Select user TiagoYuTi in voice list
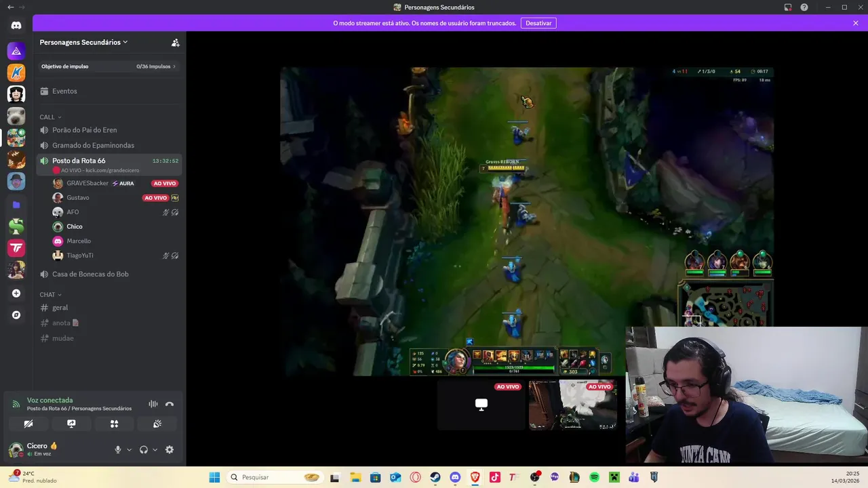This screenshot has width=868, height=488. coord(80,256)
